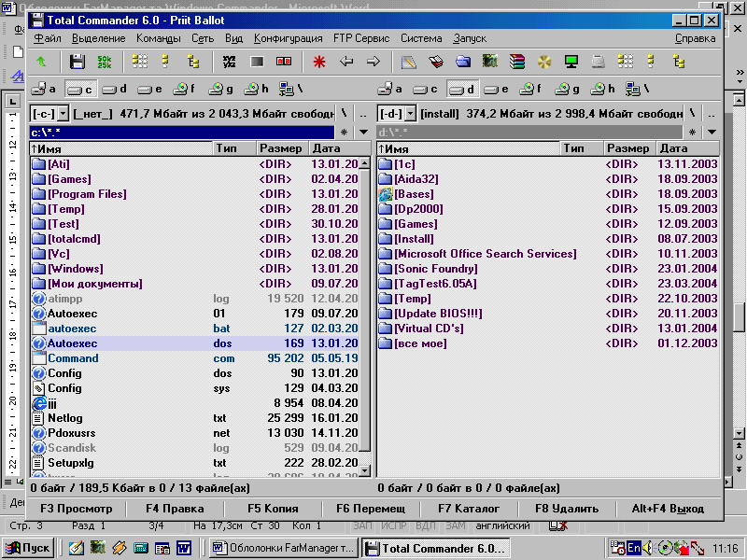
Task: Select network drive in left panel
Action: [x=291, y=89]
